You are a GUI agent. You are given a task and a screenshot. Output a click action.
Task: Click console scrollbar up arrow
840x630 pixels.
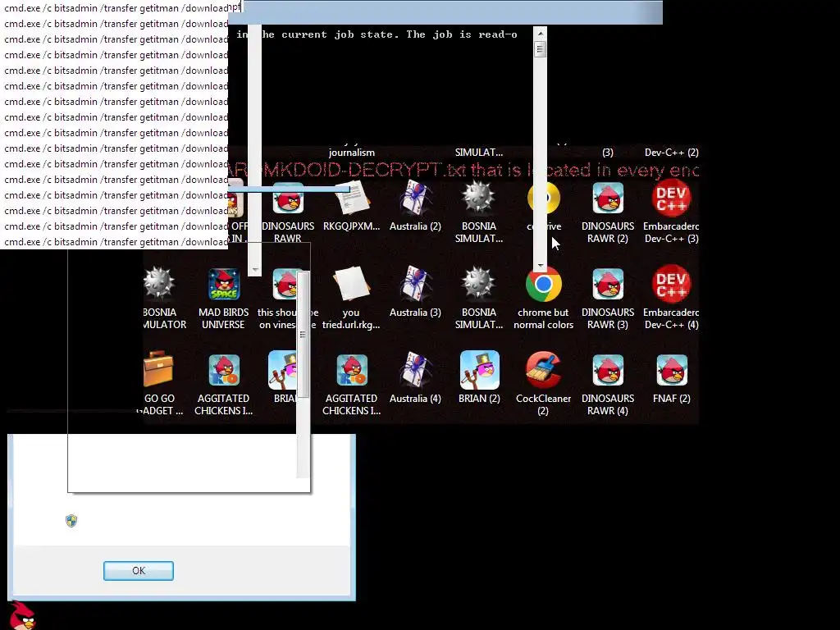click(540, 33)
